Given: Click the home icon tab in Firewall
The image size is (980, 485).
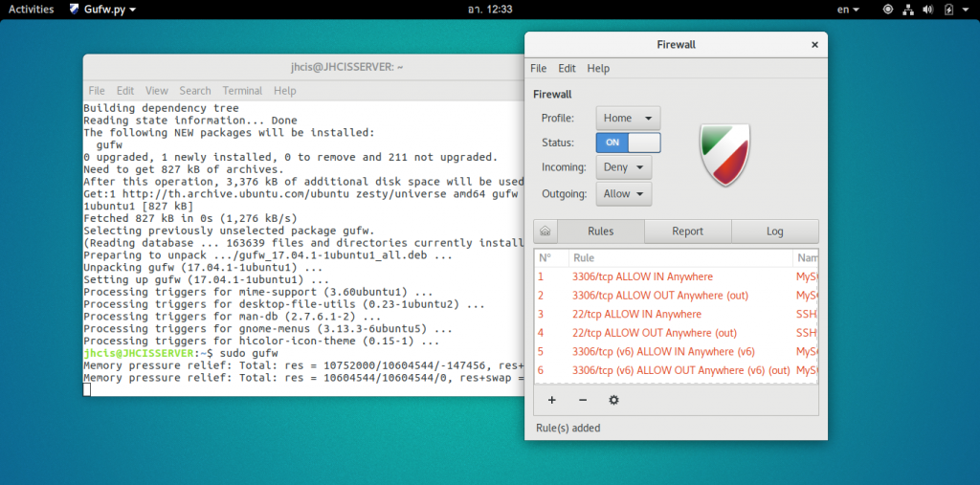Looking at the screenshot, I should tap(545, 231).
